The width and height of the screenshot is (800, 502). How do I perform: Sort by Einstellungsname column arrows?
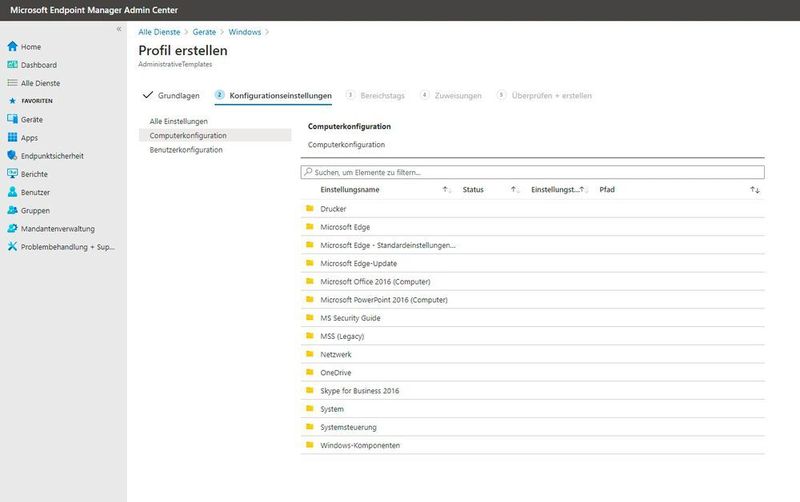tap(446, 189)
